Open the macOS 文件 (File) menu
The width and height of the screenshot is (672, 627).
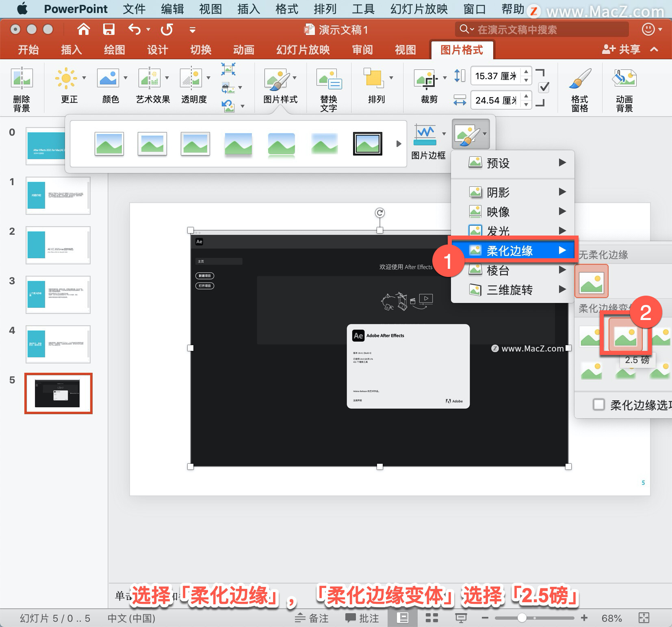coord(134,9)
